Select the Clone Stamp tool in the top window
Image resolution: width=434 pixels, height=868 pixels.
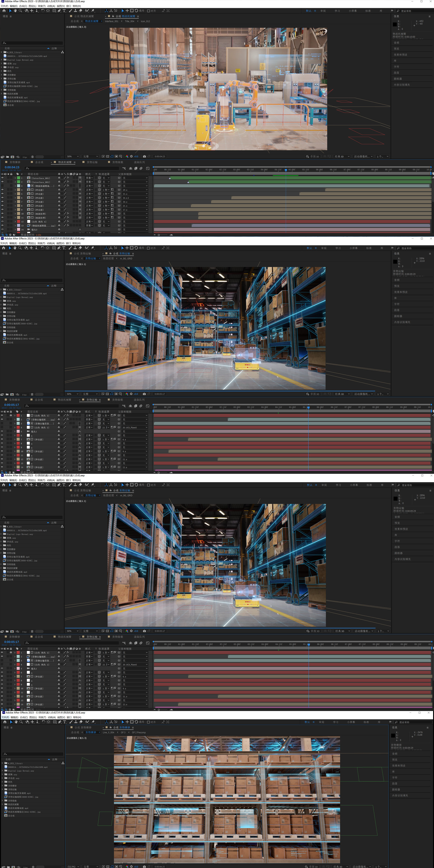click(x=75, y=11)
